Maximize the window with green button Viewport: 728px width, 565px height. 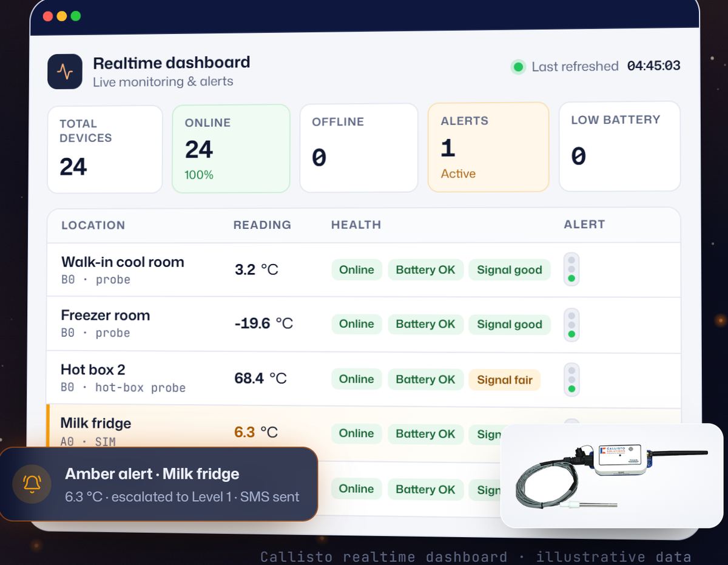76,16
